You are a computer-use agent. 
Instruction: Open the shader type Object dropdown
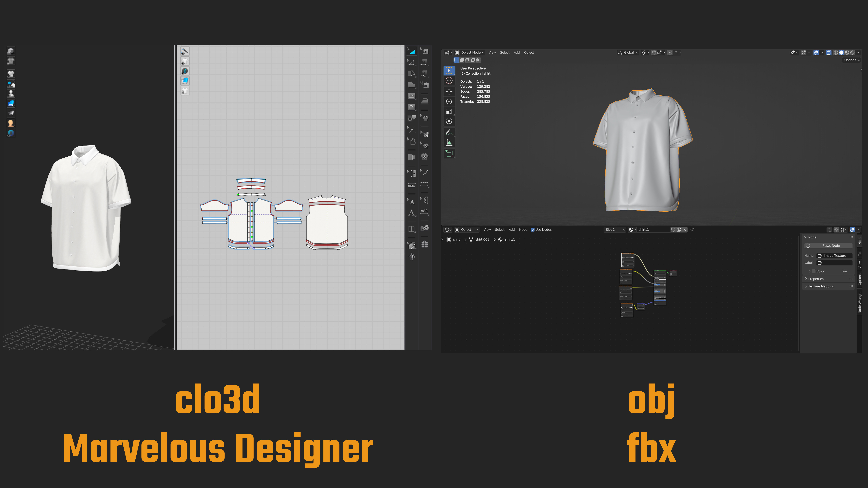click(x=467, y=230)
